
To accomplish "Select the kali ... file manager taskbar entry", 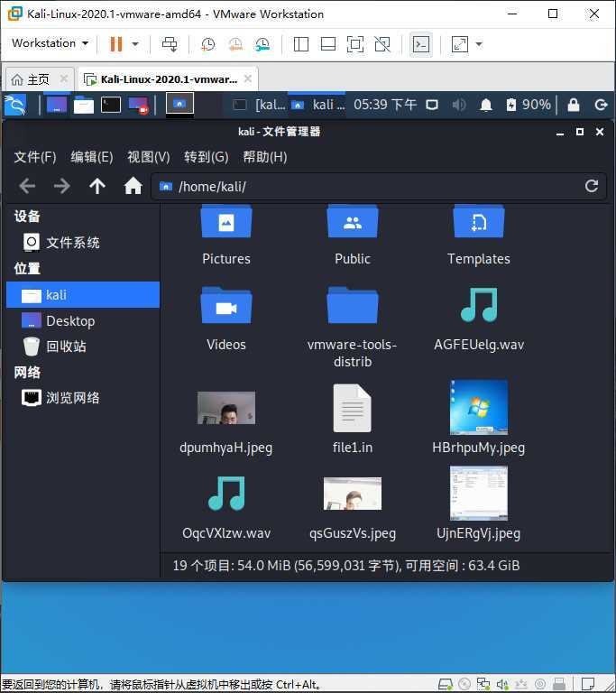I will (x=318, y=105).
